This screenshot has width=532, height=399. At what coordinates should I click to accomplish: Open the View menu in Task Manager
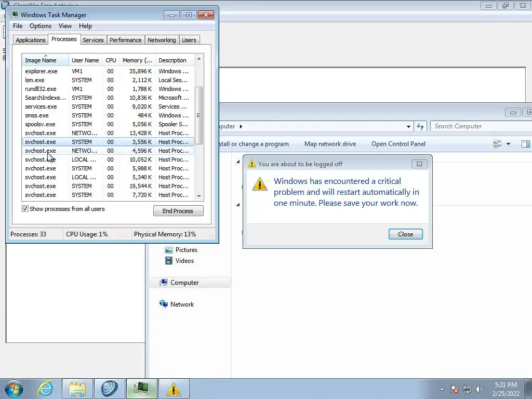coord(65,26)
